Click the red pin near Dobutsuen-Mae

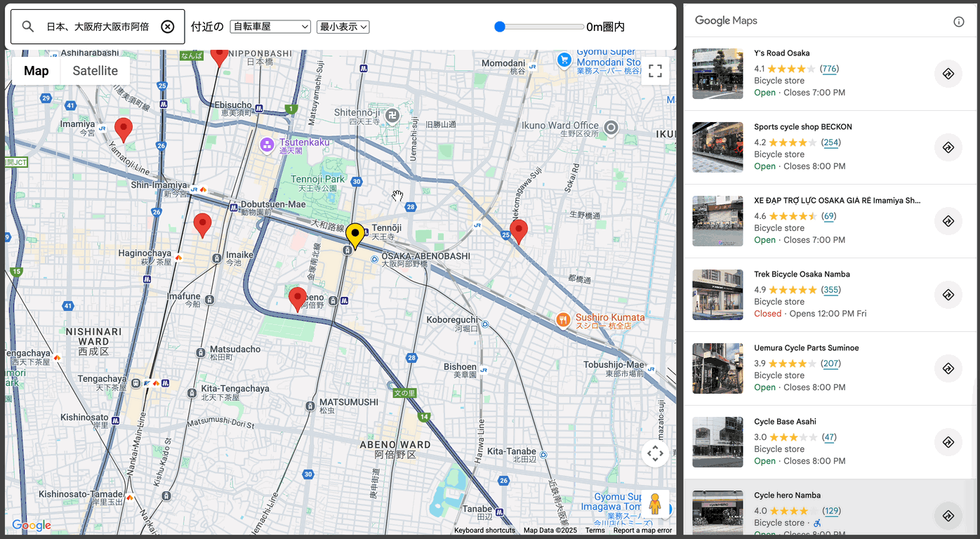click(x=202, y=225)
